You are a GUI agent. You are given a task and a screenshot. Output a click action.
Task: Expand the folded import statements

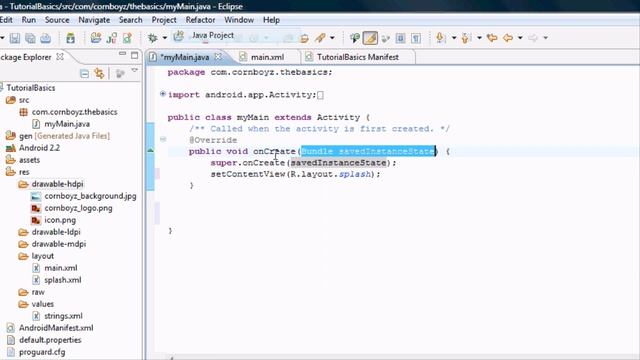coord(162,94)
